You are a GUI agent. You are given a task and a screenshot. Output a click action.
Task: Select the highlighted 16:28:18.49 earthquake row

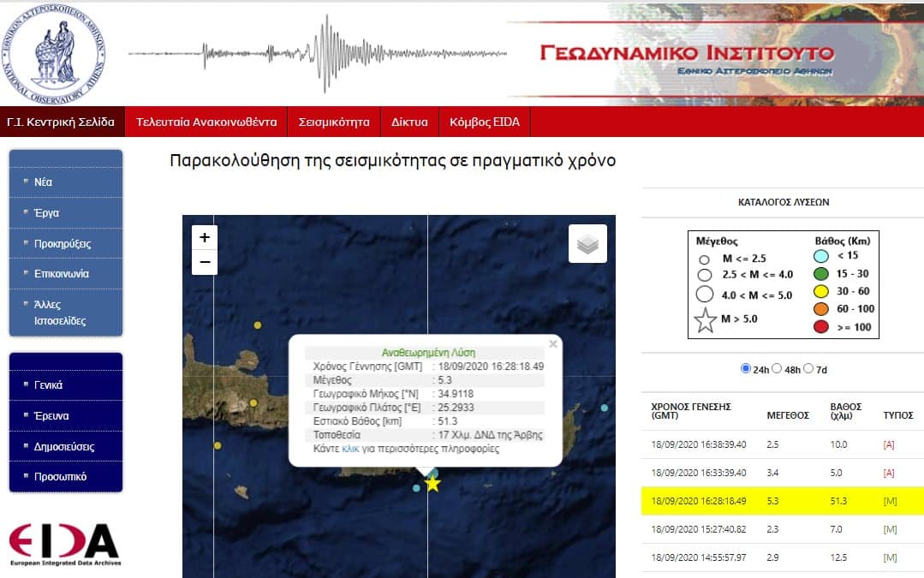(783, 501)
